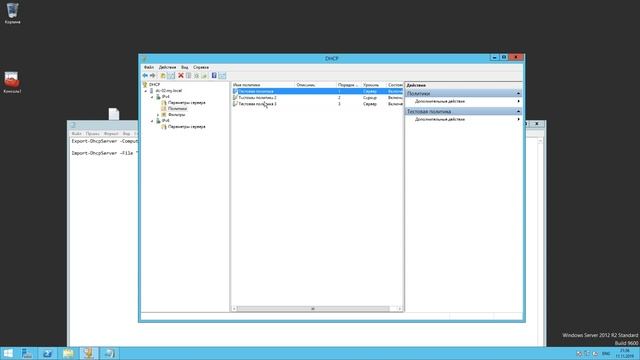This screenshot has height=360, width=640.
Task: Sort by the Порядок column header
Action: tap(349, 85)
